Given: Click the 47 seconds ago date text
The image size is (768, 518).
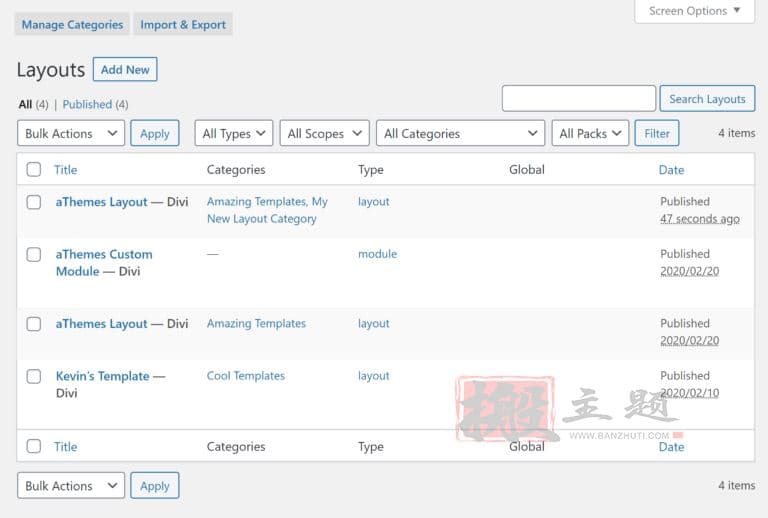Looking at the screenshot, I should point(699,218).
